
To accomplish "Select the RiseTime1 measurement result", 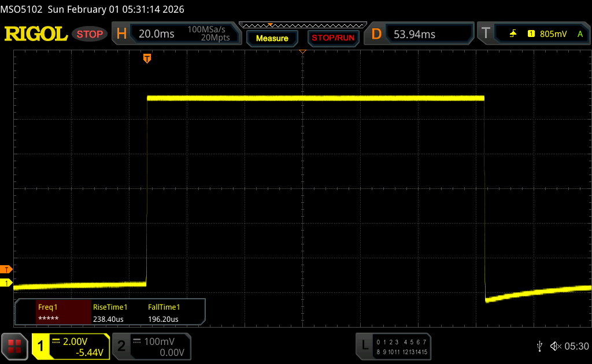I will (110, 313).
